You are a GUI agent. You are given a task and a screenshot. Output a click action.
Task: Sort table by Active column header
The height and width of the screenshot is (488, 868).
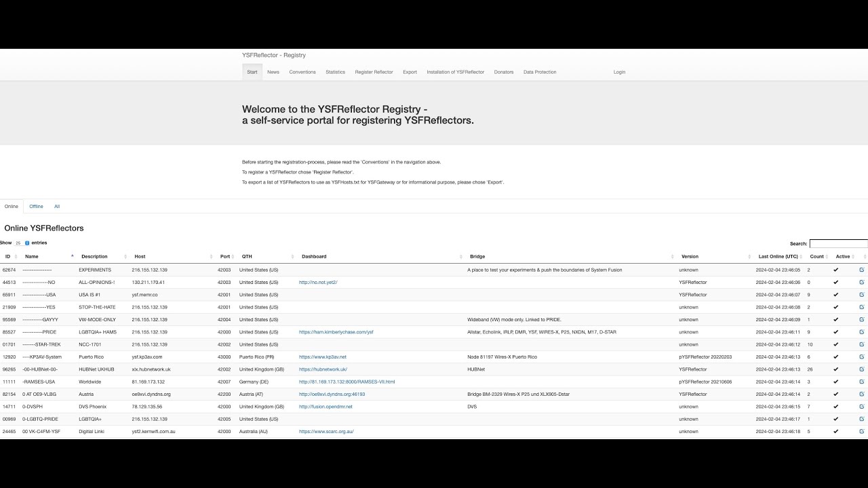point(843,256)
